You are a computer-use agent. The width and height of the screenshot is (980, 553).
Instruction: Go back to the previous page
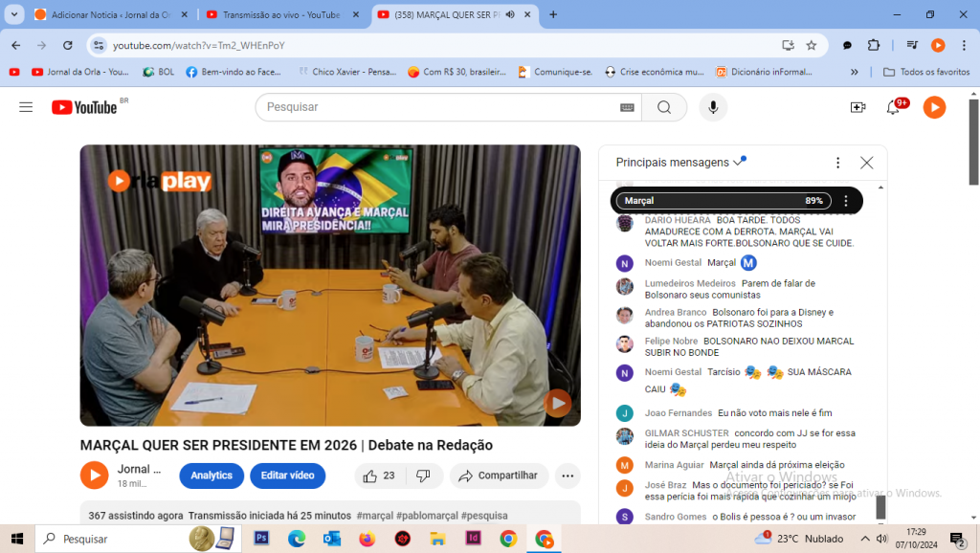16,45
